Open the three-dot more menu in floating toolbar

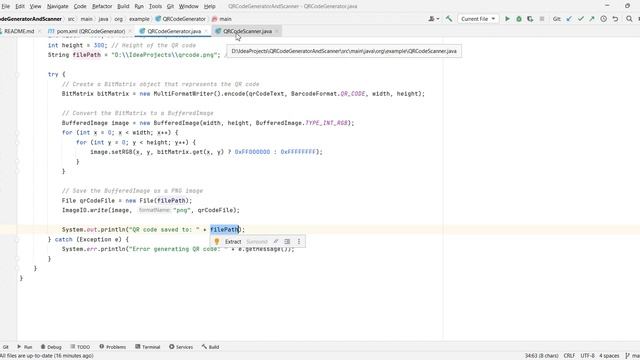pyautogui.click(x=299, y=242)
